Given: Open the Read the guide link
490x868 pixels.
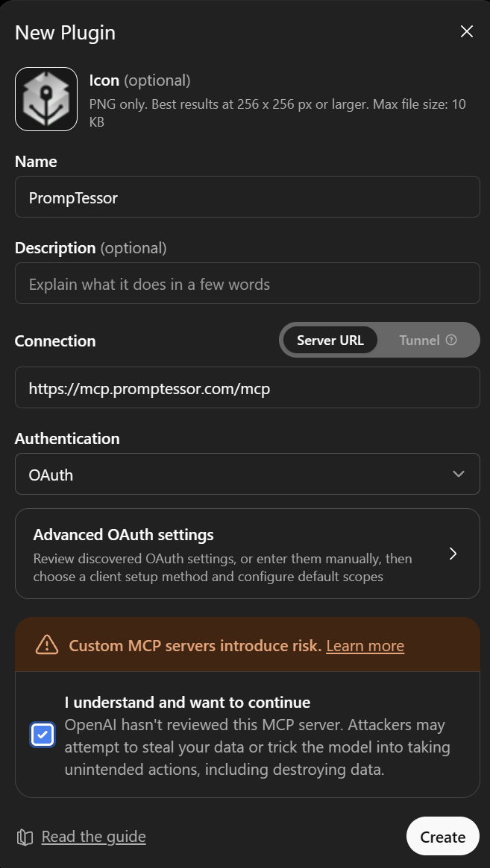Looking at the screenshot, I should pos(94,837).
